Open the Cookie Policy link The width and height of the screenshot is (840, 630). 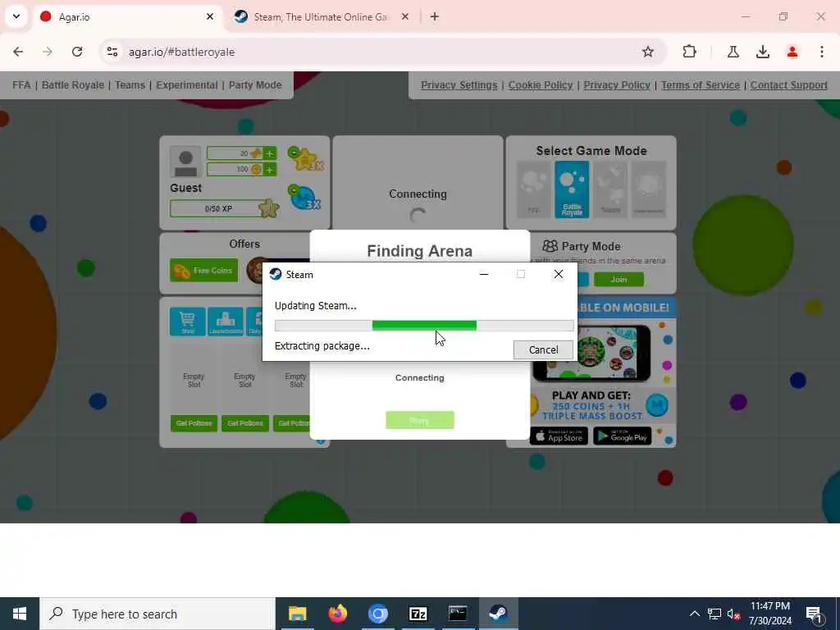click(541, 85)
